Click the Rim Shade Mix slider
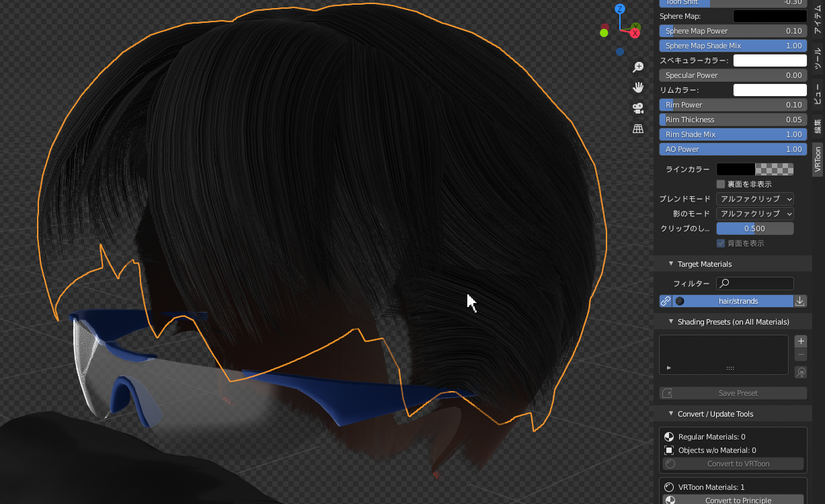 point(733,134)
